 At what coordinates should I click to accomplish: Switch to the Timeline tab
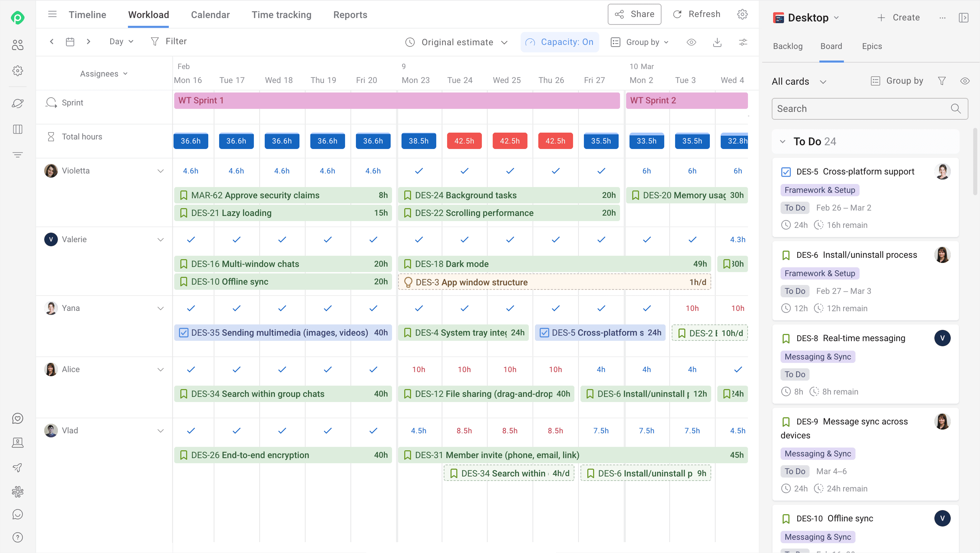pos(87,15)
